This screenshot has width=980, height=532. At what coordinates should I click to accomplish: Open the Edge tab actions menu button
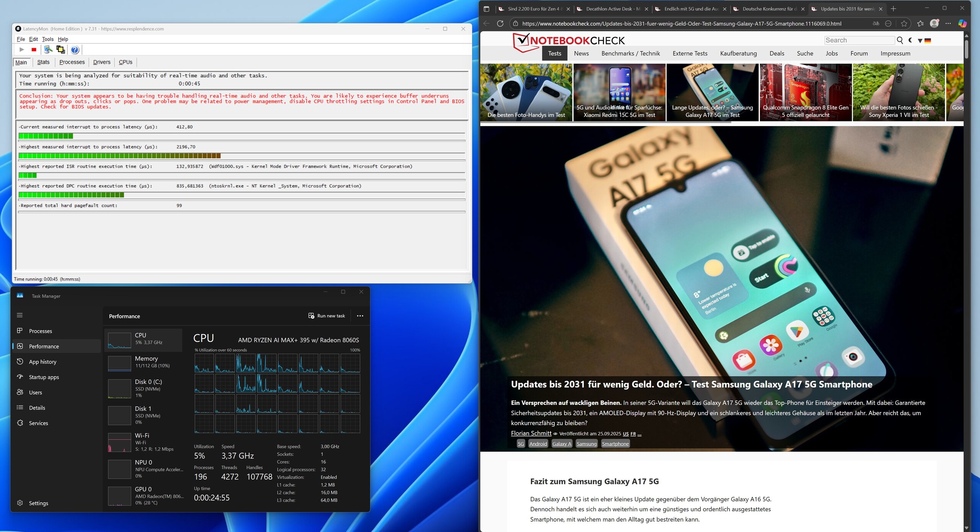click(x=486, y=9)
